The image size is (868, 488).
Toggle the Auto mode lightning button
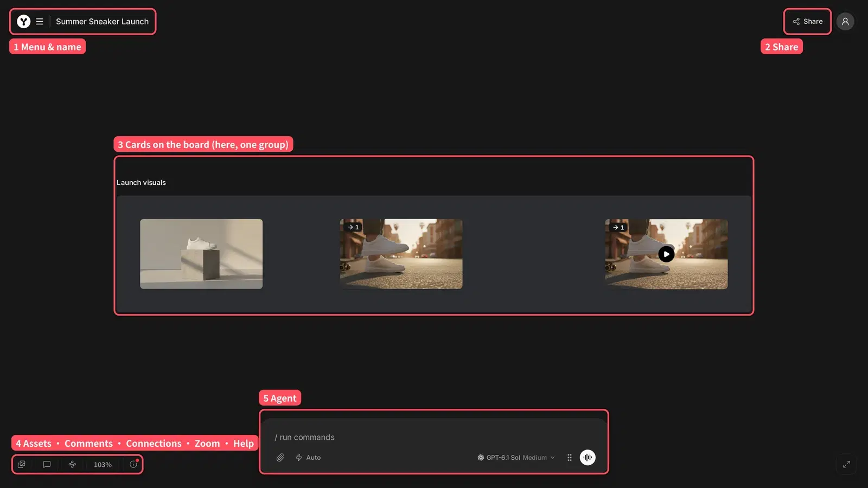[308, 458]
